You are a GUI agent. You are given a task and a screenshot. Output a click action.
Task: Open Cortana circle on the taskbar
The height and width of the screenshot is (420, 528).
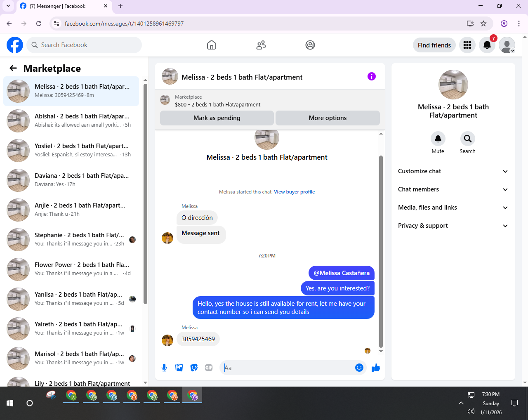tap(30, 403)
